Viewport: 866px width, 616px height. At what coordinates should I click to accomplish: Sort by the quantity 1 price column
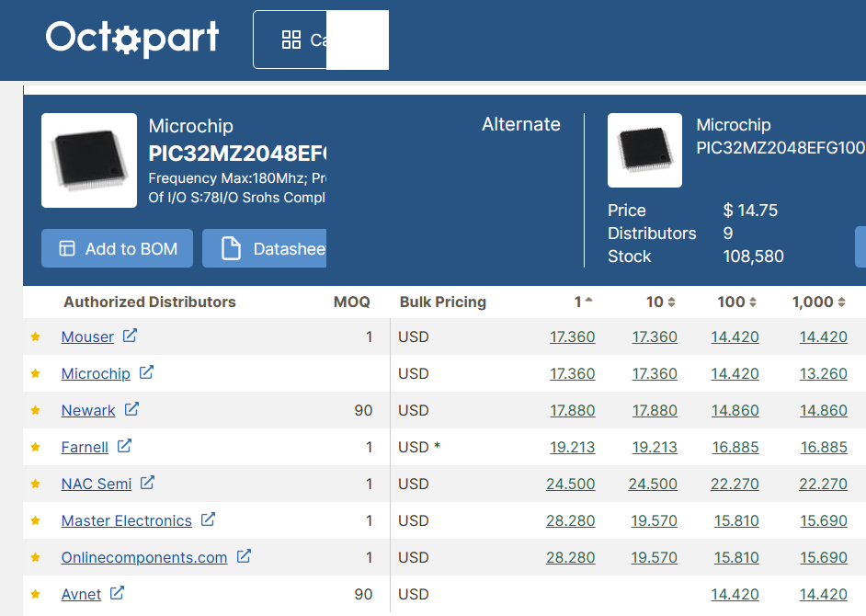pyautogui.click(x=583, y=302)
